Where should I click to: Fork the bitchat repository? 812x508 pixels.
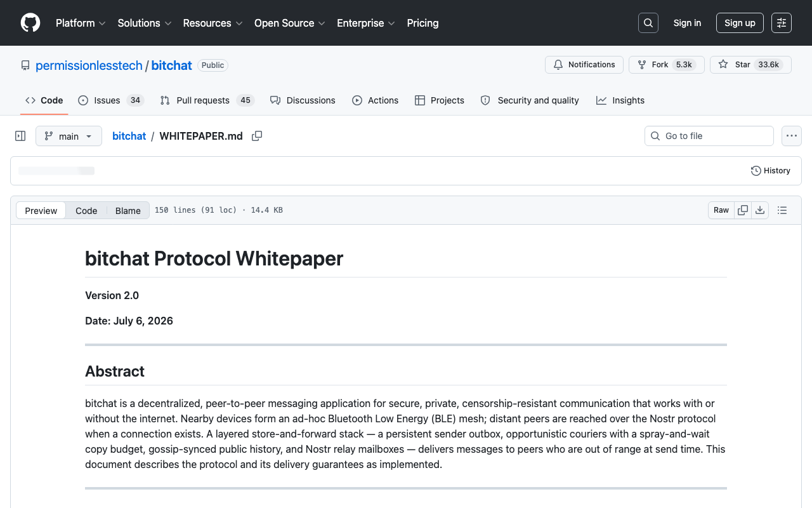pyautogui.click(x=666, y=65)
